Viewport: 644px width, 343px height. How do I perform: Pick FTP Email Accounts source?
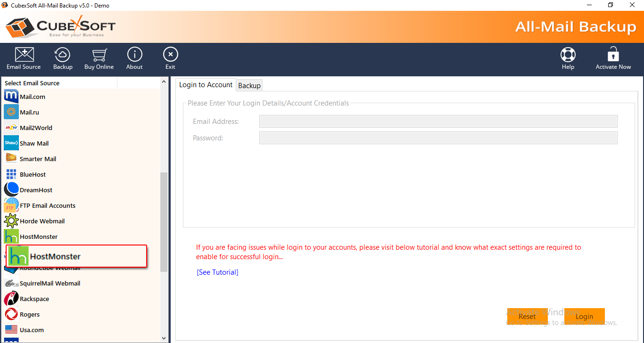pyautogui.click(x=47, y=205)
